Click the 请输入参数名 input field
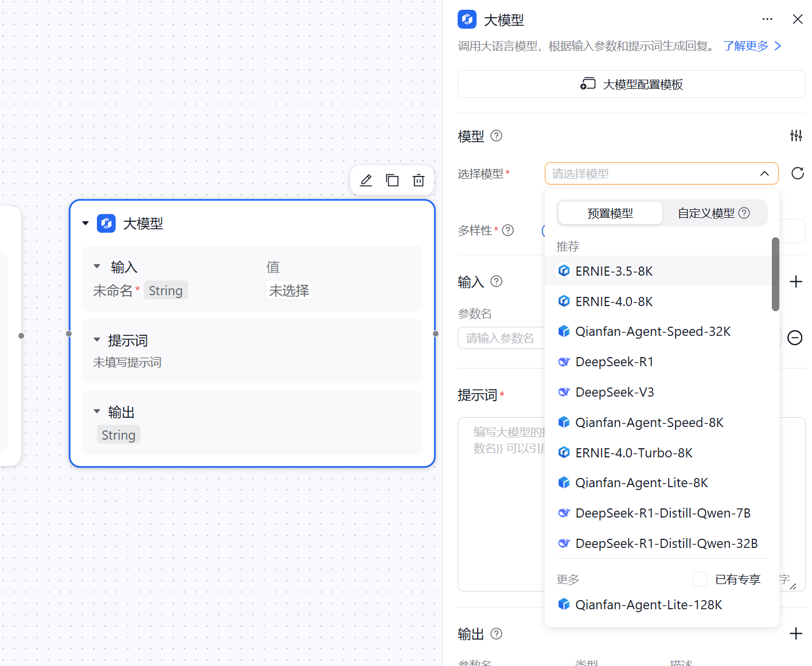Screen dimensions: 812x666 (502, 338)
